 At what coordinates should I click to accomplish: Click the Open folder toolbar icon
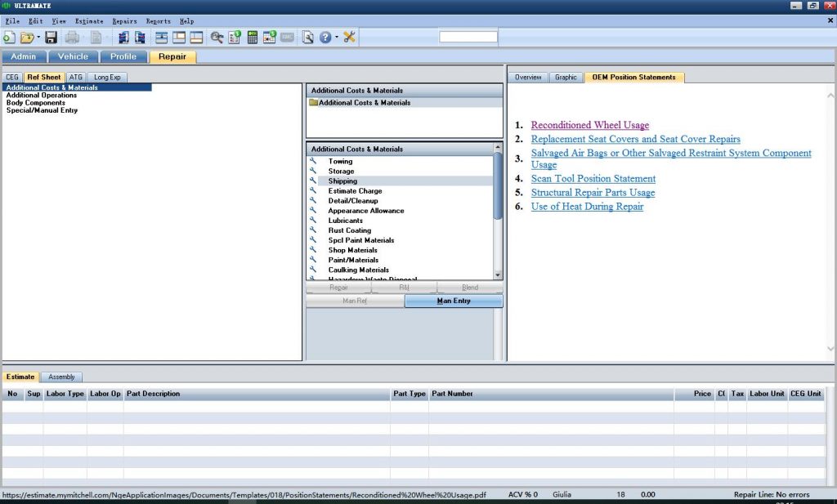[x=27, y=38]
